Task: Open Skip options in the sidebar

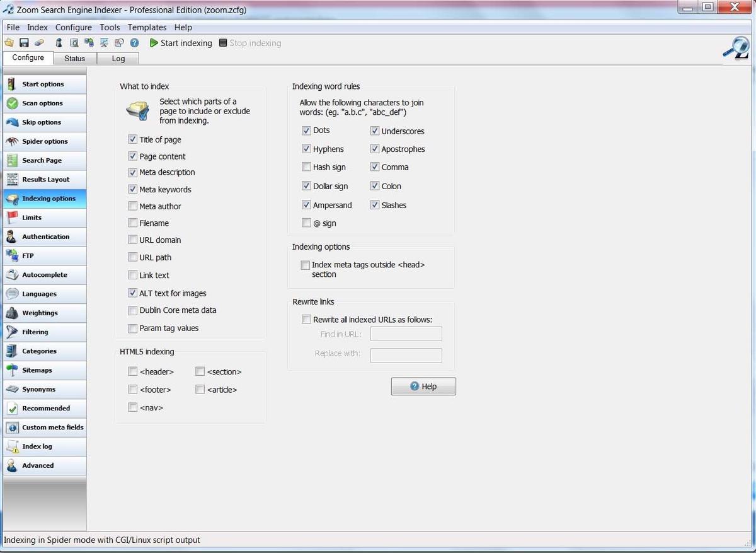Action: click(x=45, y=122)
